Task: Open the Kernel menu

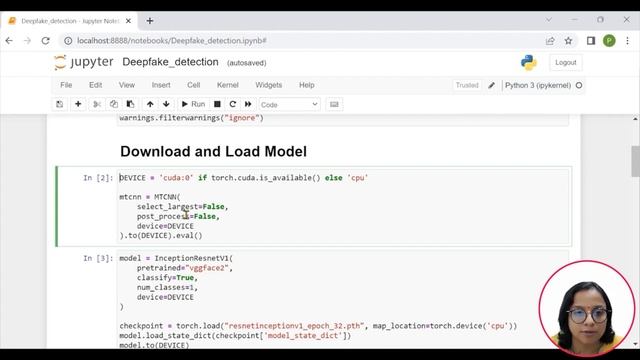Action: 227,85
